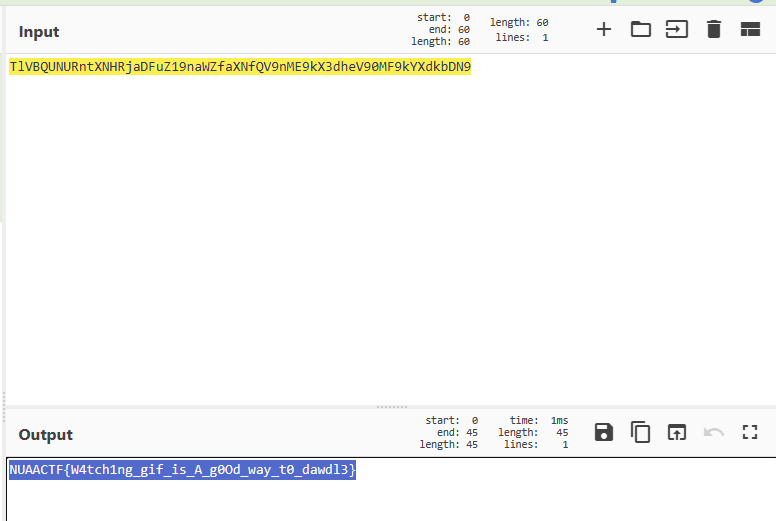Add a new input tab

coord(604,30)
